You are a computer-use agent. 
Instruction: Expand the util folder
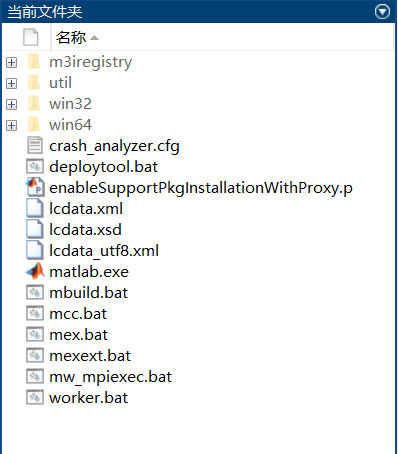(x=12, y=83)
